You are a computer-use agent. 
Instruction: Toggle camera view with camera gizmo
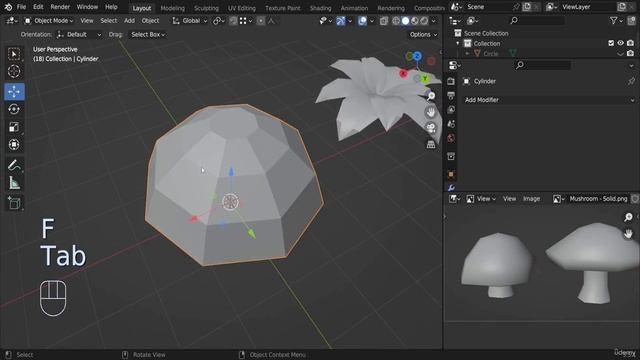[x=431, y=128]
